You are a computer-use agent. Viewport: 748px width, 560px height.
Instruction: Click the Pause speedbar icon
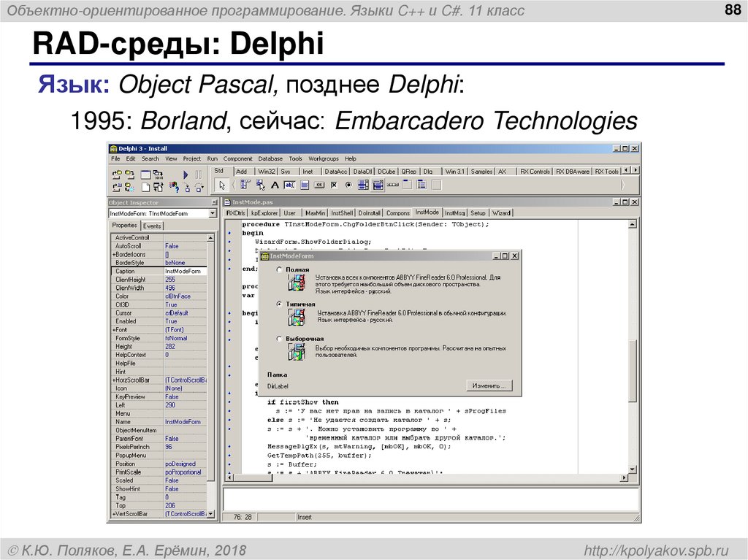pyautogui.click(x=199, y=175)
